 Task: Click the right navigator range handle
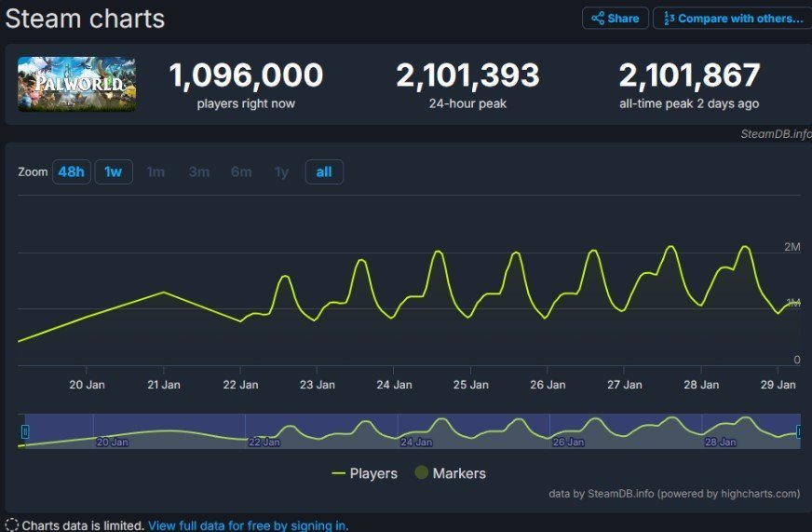(799, 431)
